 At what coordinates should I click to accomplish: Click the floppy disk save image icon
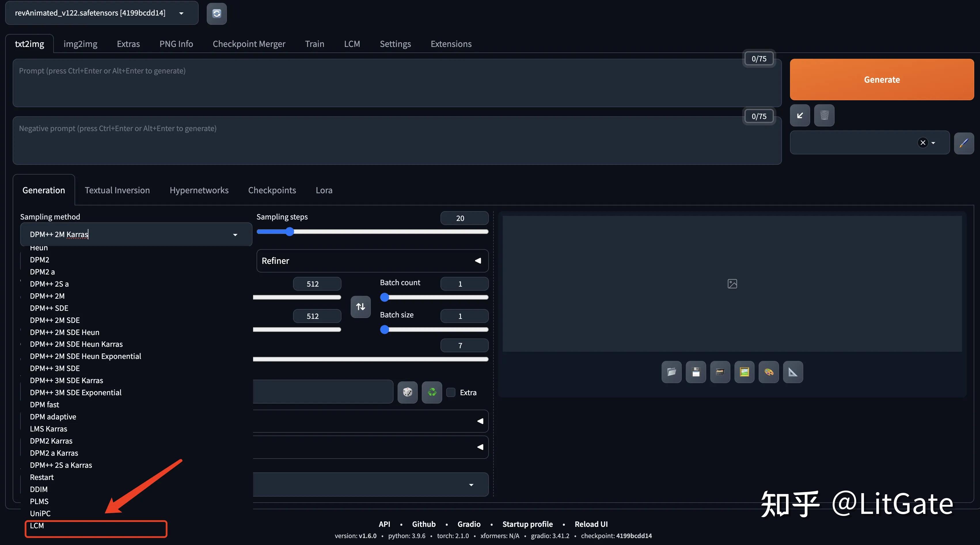696,372
